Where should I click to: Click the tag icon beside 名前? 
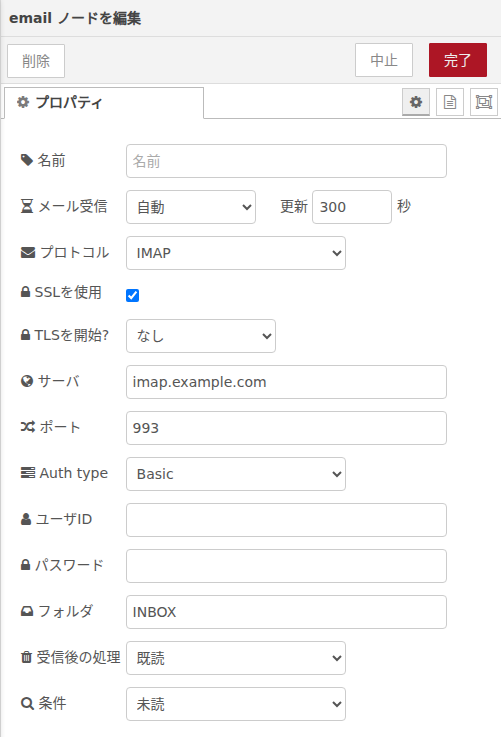click(x=27, y=160)
